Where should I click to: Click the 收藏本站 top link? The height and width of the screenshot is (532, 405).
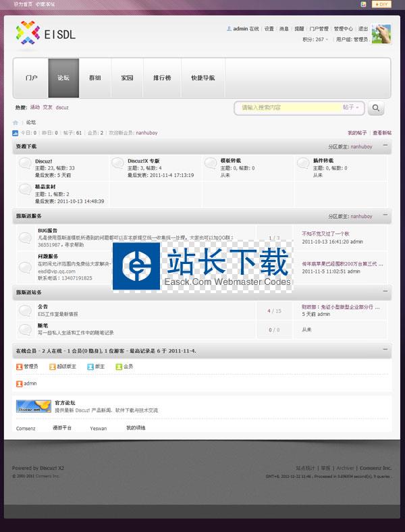tap(45, 4)
